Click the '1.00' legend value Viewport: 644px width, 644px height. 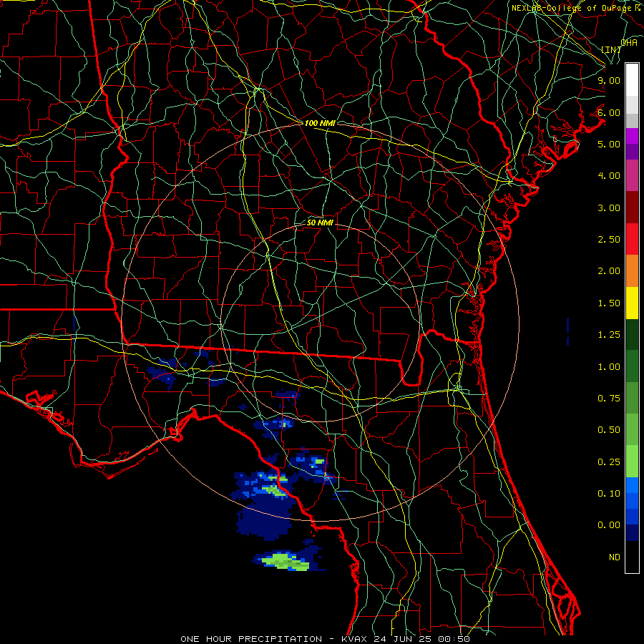click(609, 367)
